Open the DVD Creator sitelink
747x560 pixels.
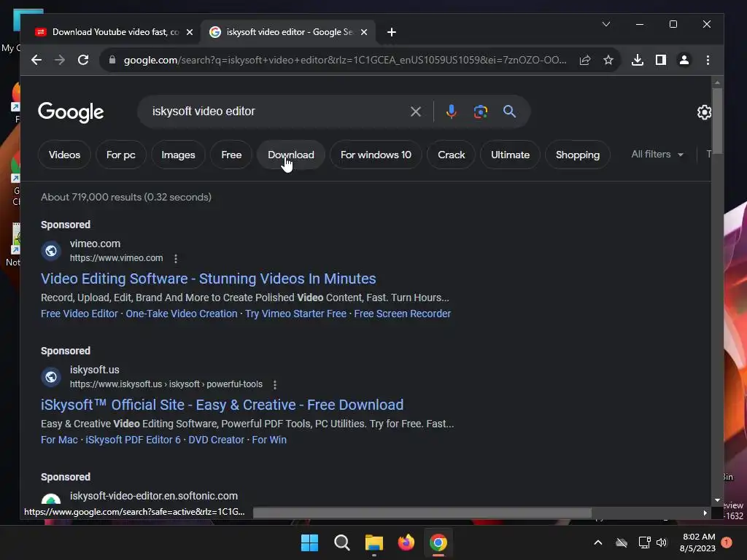216,440
